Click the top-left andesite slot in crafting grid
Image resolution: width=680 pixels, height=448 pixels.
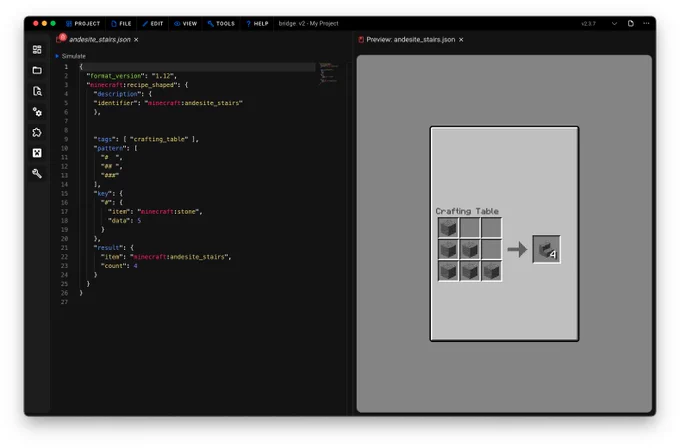(x=448, y=228)
